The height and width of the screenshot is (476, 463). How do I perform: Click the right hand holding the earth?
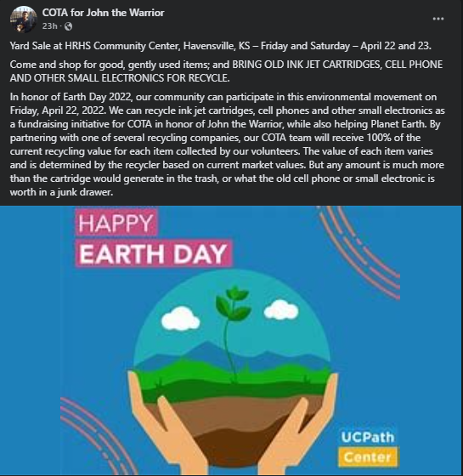[299, 423]
